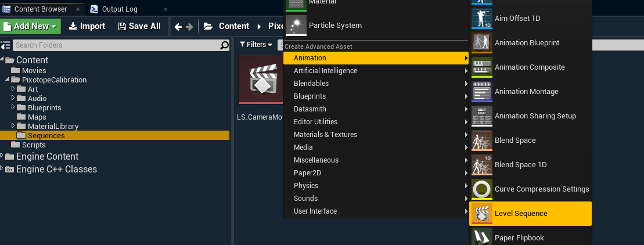Choose the Animation Blueprint asset icon
The height and width of the screenshot is (245, 644).
pyautogui.click(x=482, y=43)
